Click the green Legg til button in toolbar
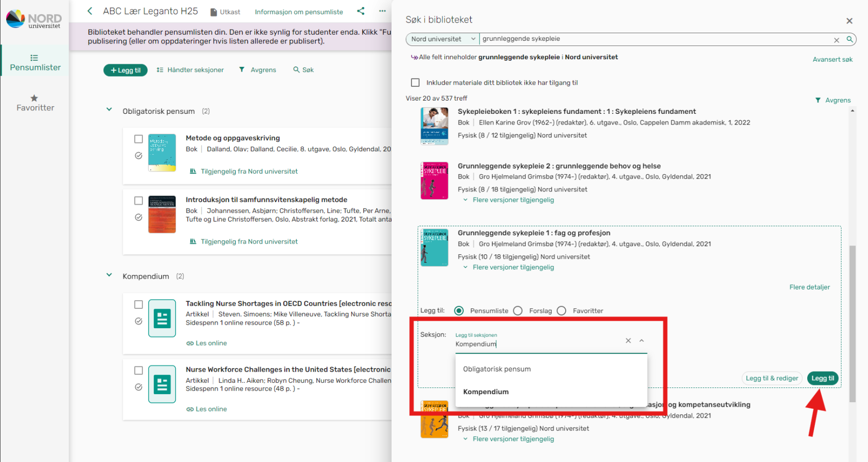The height and width of the screenshot is (462, 868). click(x=126, y=70)
